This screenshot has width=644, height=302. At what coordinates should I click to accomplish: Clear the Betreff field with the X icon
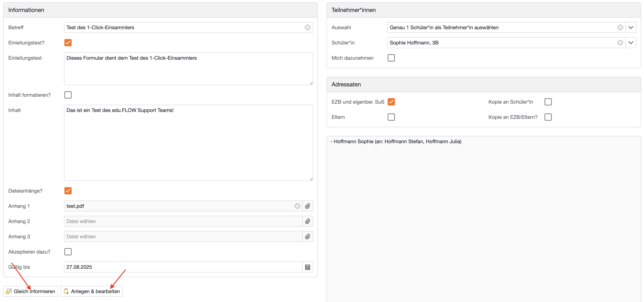[307, 27]
